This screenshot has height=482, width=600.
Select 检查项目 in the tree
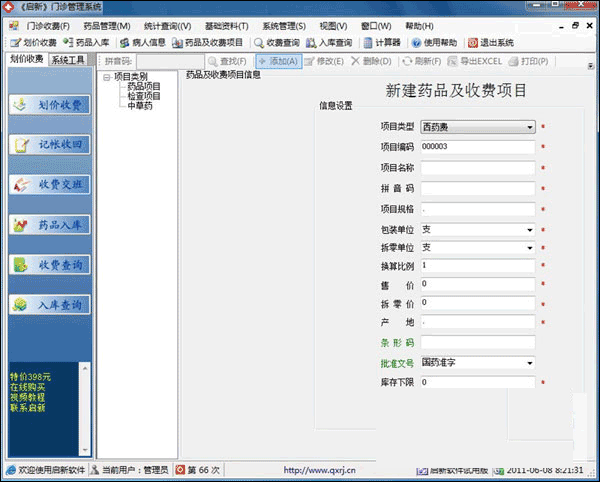144,96
